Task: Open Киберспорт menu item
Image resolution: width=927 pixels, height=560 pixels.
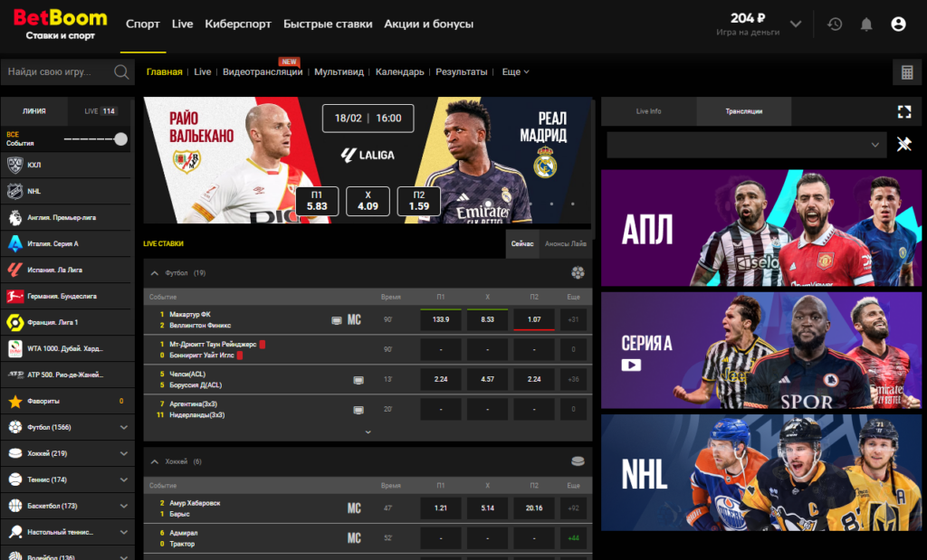Action: click(x=238, y=24)
